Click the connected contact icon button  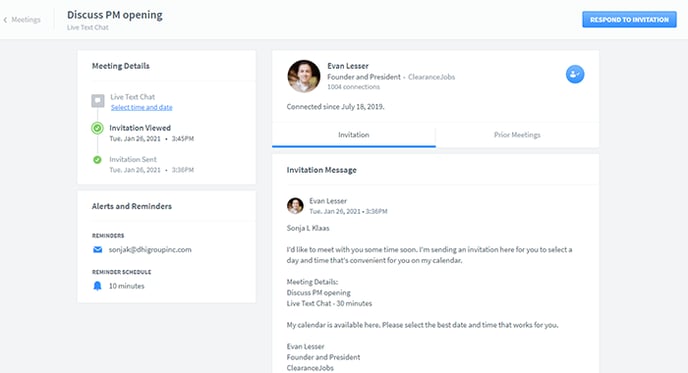tap(575, 74)
